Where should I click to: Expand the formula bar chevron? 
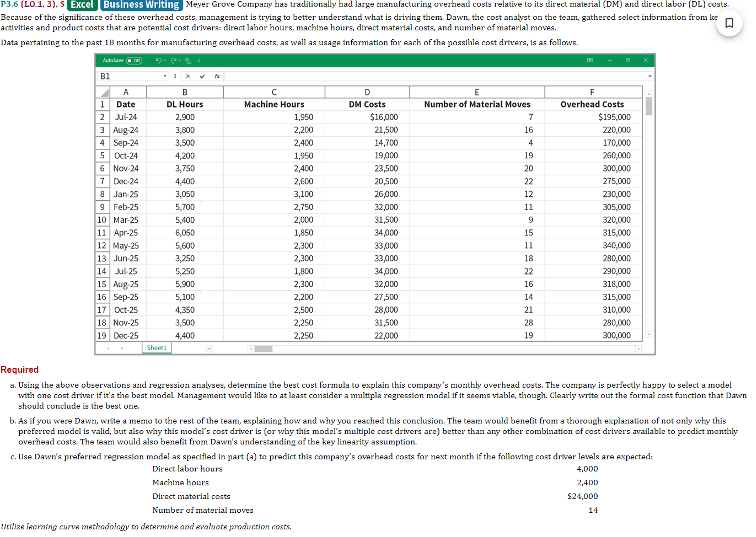pyautogui.click(x=649, y=76)
